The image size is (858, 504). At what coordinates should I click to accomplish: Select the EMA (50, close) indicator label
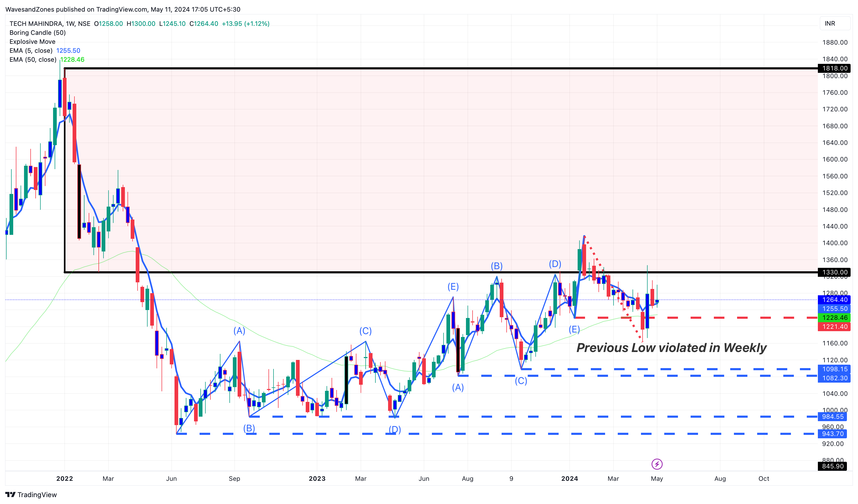[33, 60]
